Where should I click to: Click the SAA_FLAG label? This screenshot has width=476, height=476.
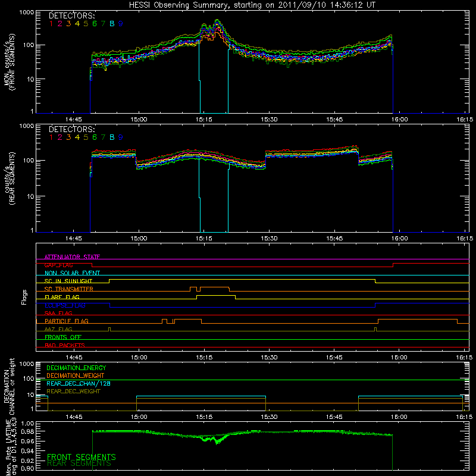click(x=58, y=313)
